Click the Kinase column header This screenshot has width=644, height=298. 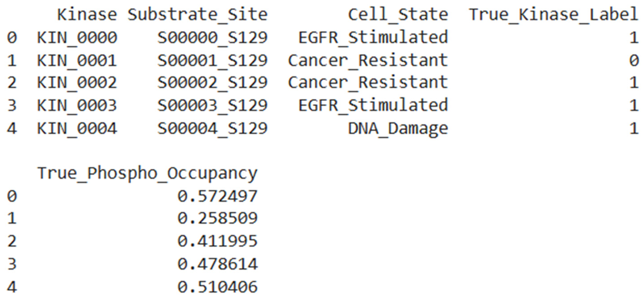(87, 14)
